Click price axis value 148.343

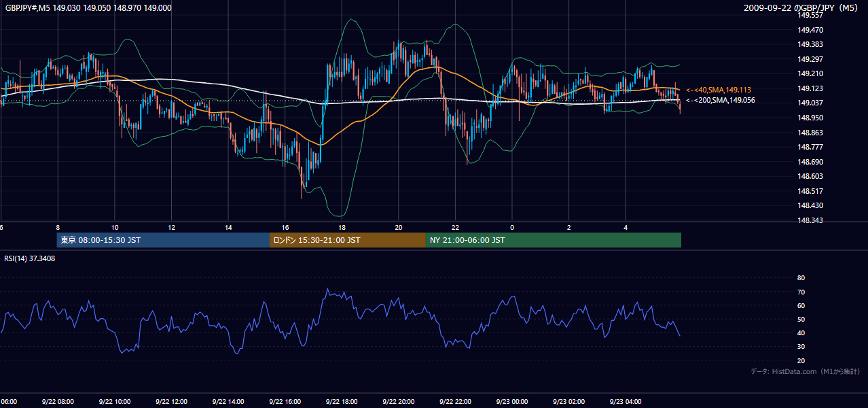810,220
